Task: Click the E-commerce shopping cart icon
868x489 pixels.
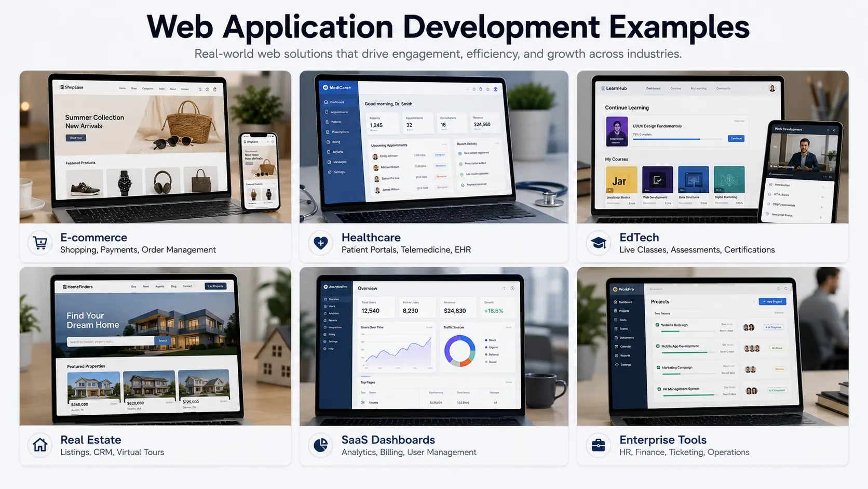Action: (40, 243)
